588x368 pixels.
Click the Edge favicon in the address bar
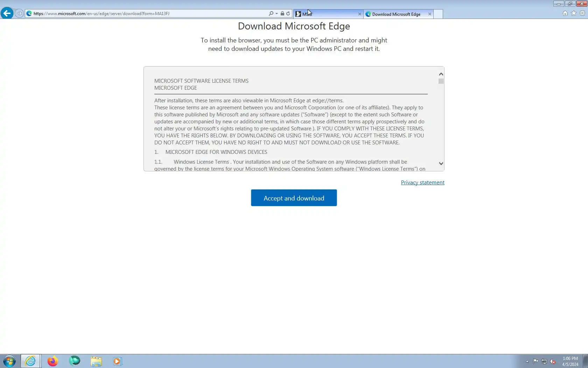click(x=29, y=14)
